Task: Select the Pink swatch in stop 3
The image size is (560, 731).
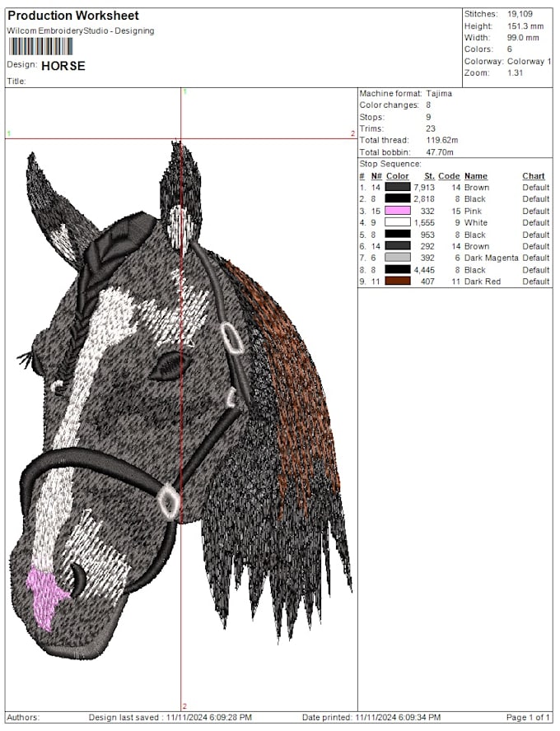Action: click(398, 211)
